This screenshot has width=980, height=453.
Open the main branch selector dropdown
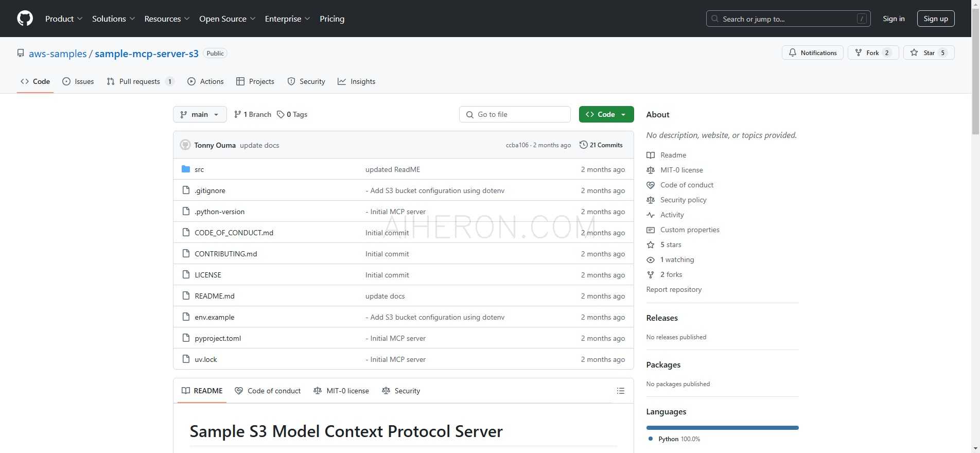tap(200, 114)
